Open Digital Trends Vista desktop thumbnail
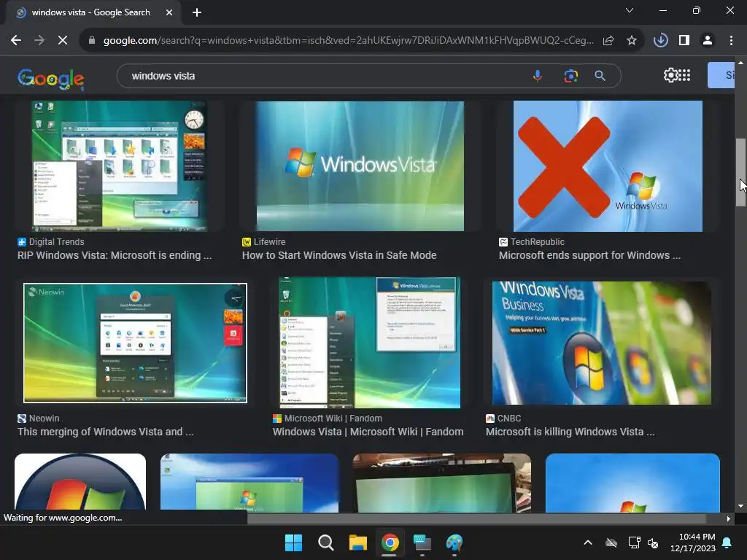Viewport: 747px width, 560px height. [119, 166]
